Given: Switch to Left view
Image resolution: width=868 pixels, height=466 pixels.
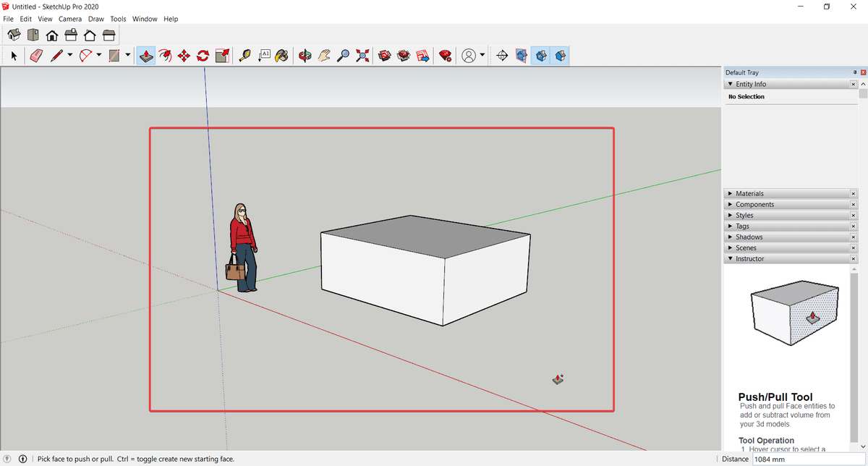Looking at the screenshot, I should [x=109, y=35].
